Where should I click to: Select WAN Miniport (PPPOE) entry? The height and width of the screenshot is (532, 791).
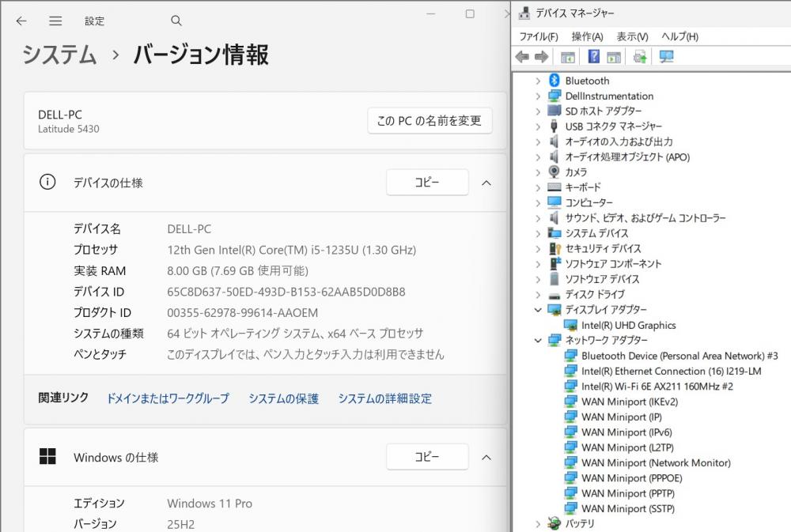click(x=631, y=477)
